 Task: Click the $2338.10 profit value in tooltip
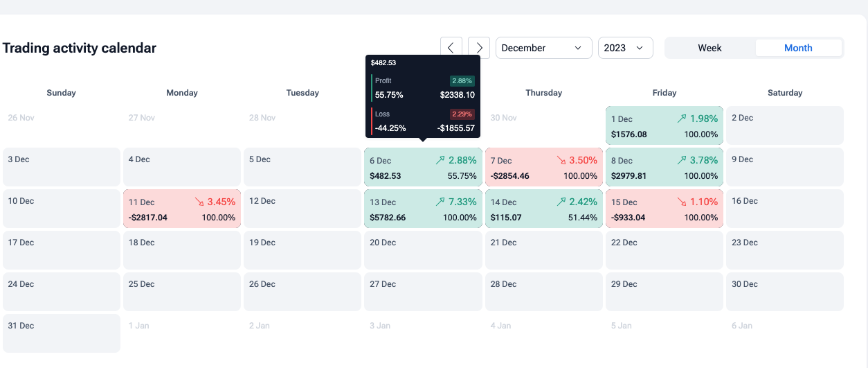[x=457, y=95]
